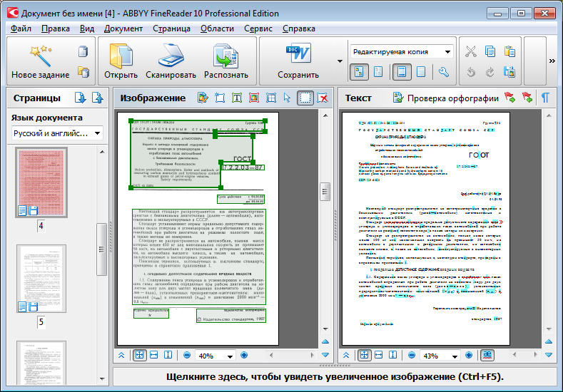The height and width of the screenshot is (392, 563).
Task: Select the Draw recognition area tool
Action: pyautogui.click(x=220, y=98)
